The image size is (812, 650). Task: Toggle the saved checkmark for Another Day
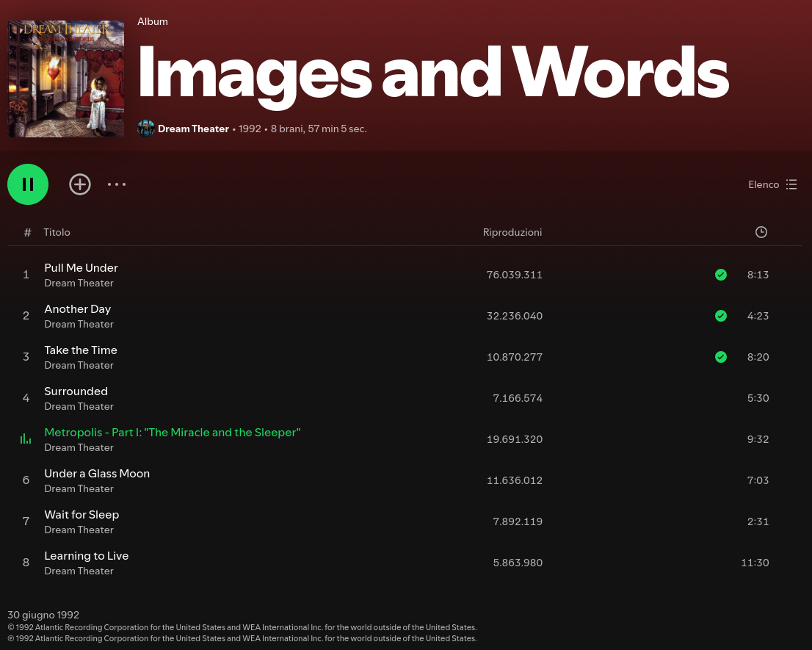tap(720, 316)
